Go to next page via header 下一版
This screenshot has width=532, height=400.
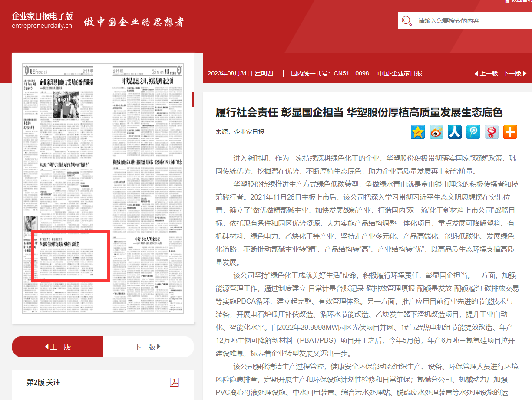tap(515, 73)
